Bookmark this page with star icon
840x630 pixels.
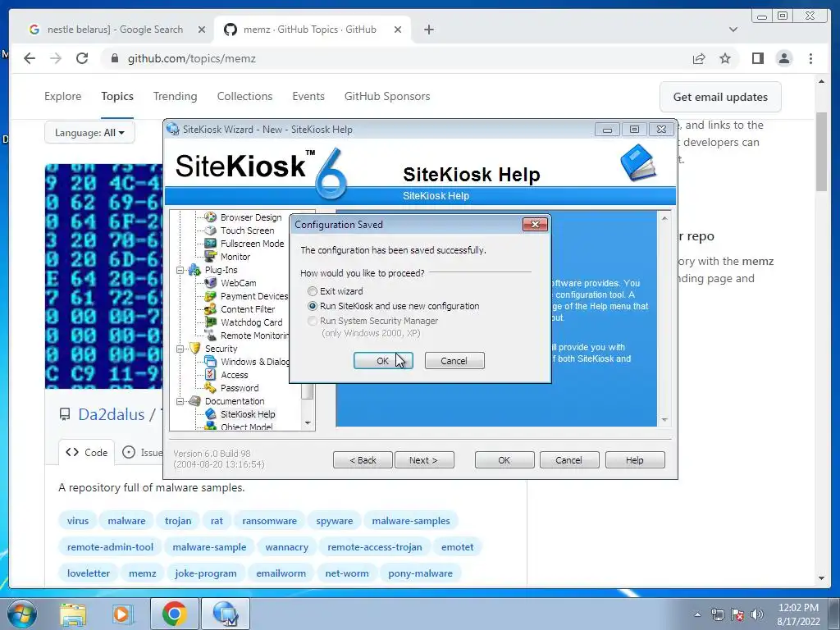725,58
